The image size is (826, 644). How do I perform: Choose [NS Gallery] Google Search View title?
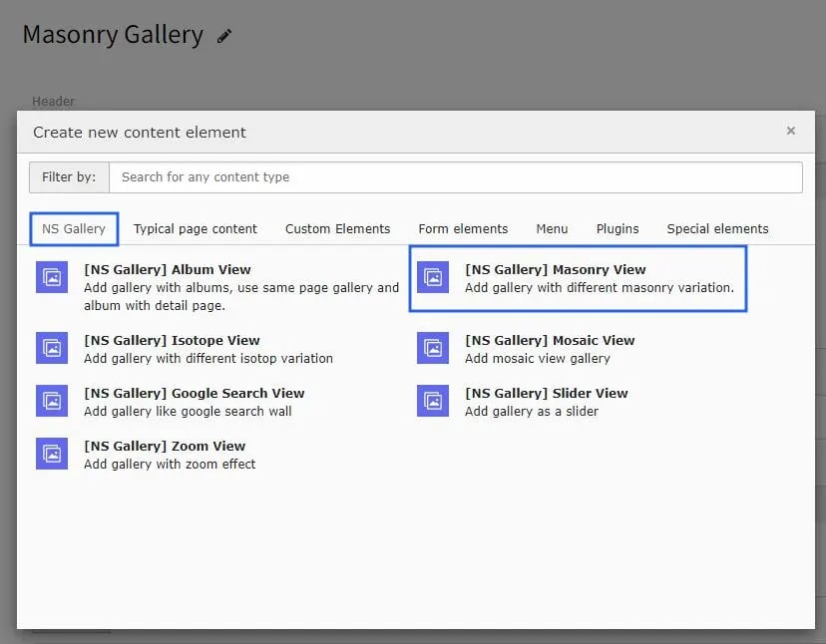pyautogui.click(x=194, y=394)
